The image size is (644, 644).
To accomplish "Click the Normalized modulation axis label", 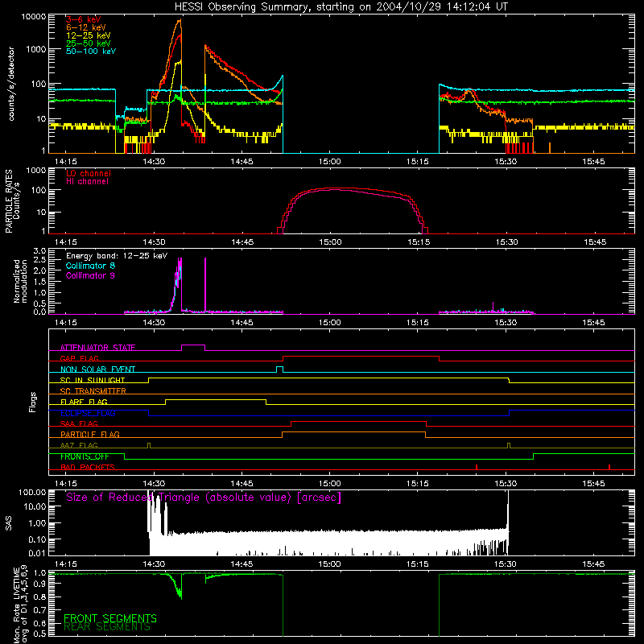I will pos(20,281).
